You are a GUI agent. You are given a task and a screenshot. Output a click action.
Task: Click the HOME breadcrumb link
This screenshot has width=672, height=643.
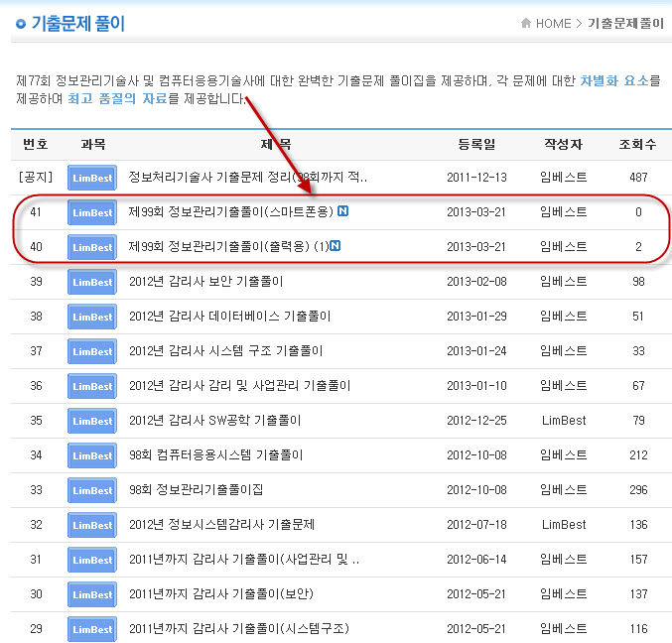click(x=553, y=23)
